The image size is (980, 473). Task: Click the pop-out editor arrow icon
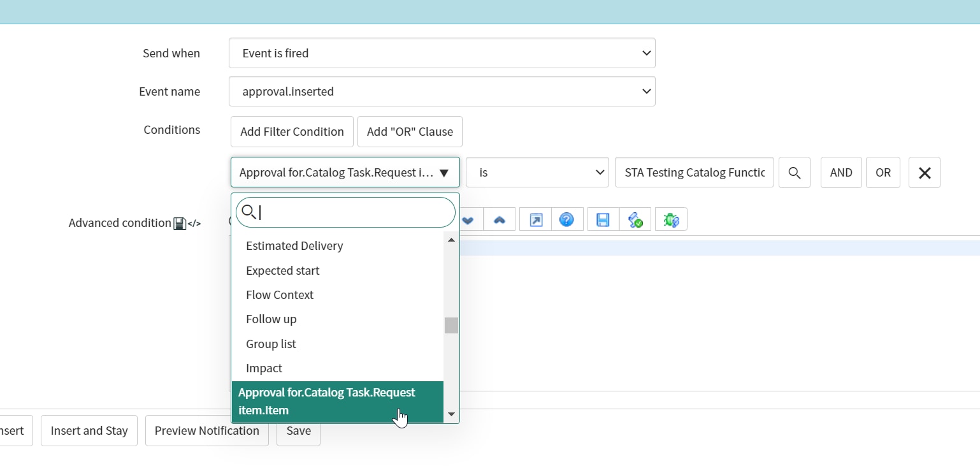536,220
